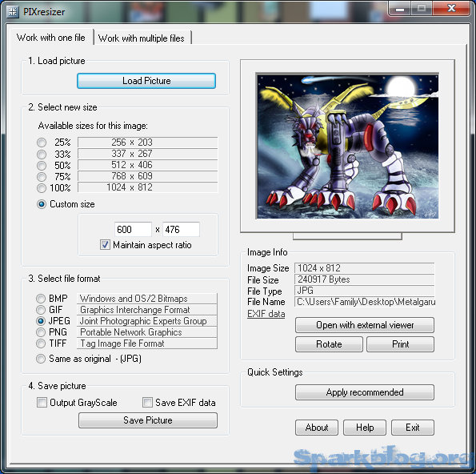The width and height of the screenshot is (476, 474).
Task: Click the custom height field showing 476
Action: click(x=181, y=230)
